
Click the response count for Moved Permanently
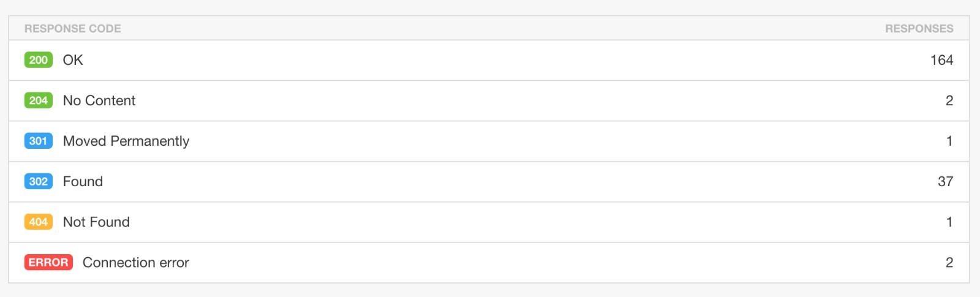click(x=949, y=141)
